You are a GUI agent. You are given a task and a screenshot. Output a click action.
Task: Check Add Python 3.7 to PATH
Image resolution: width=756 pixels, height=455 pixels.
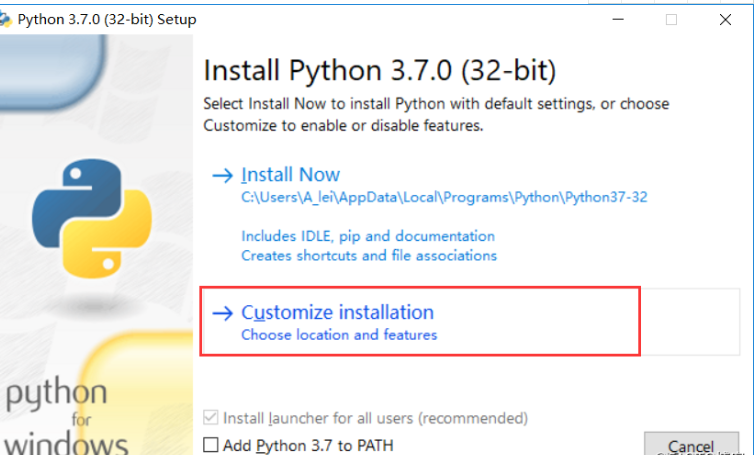[211, 444]
